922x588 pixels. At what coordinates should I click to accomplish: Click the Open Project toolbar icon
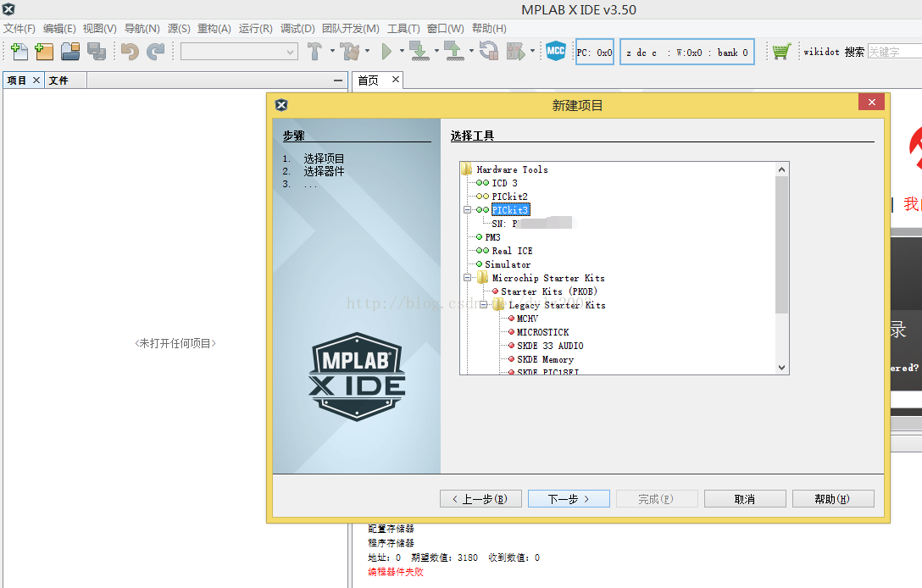(70, 52)
